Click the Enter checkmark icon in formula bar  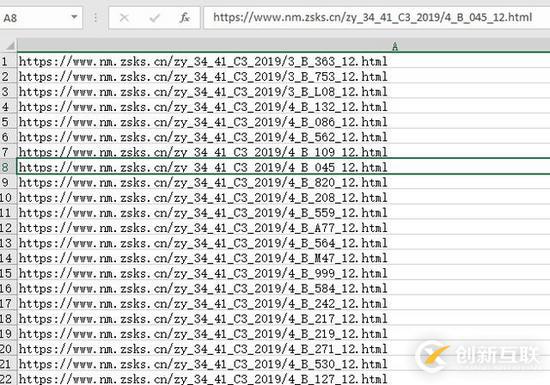click(154, 18)
